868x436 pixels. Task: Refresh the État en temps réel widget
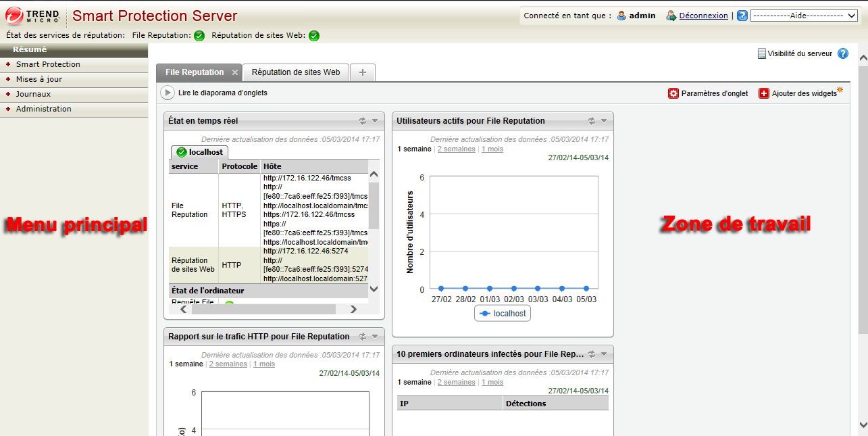tap(363, 121)
